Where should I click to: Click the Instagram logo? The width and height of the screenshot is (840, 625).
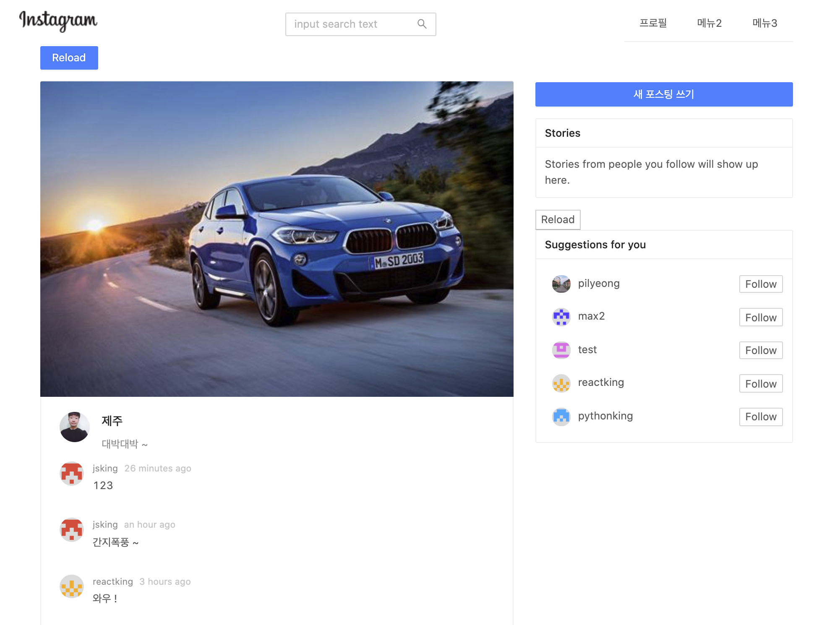[x=58, y=21]
